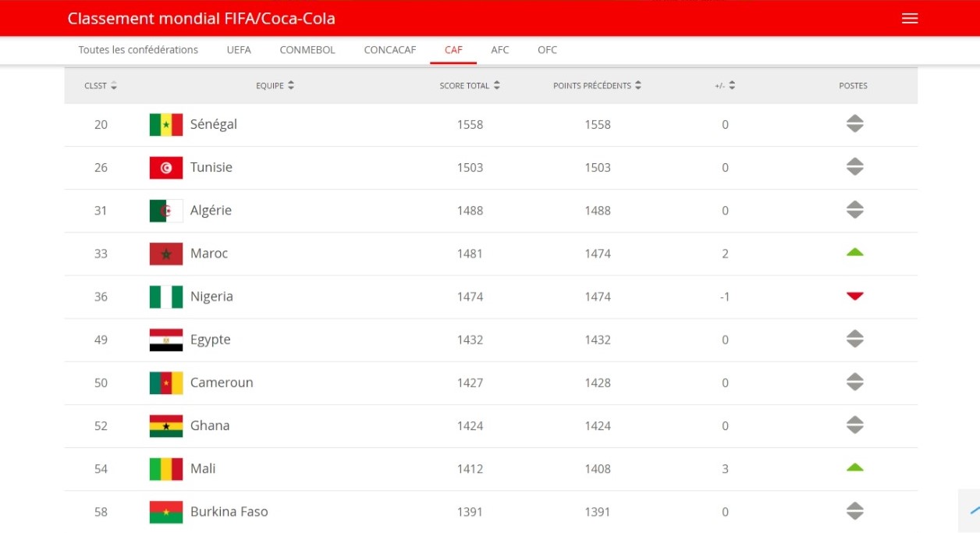
Task: Sort by CLSST column arrows
Action: (114, 86)
